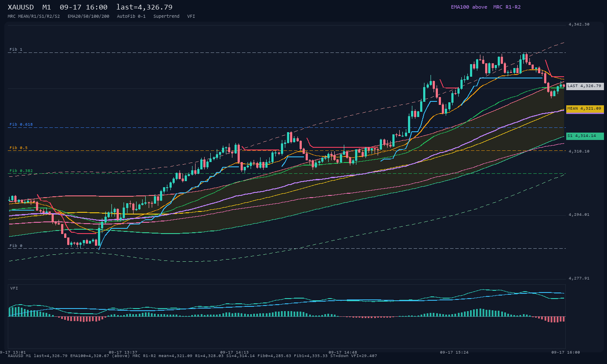
Task: Click the purple "EMA100 above" header label
Action: [469, 7]
